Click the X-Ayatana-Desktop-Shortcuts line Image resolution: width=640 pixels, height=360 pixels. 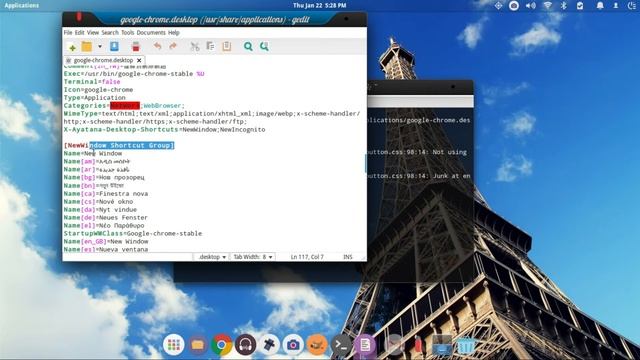click(164, 130)
